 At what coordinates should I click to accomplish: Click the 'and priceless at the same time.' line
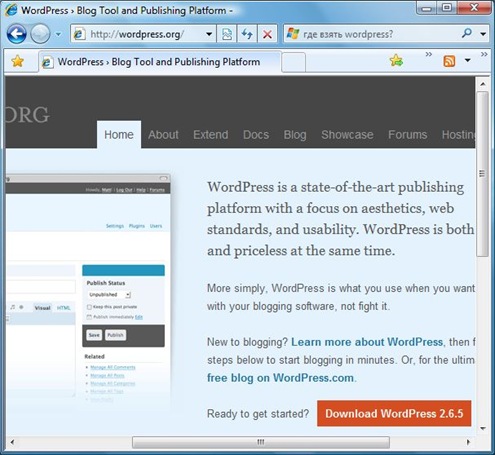pyautogui.click(x=301, y=251)
